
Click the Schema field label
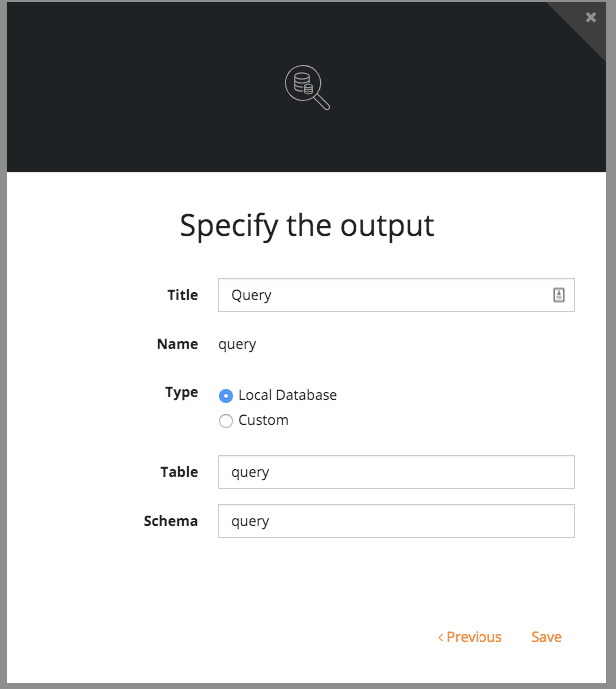click(171, 521)
